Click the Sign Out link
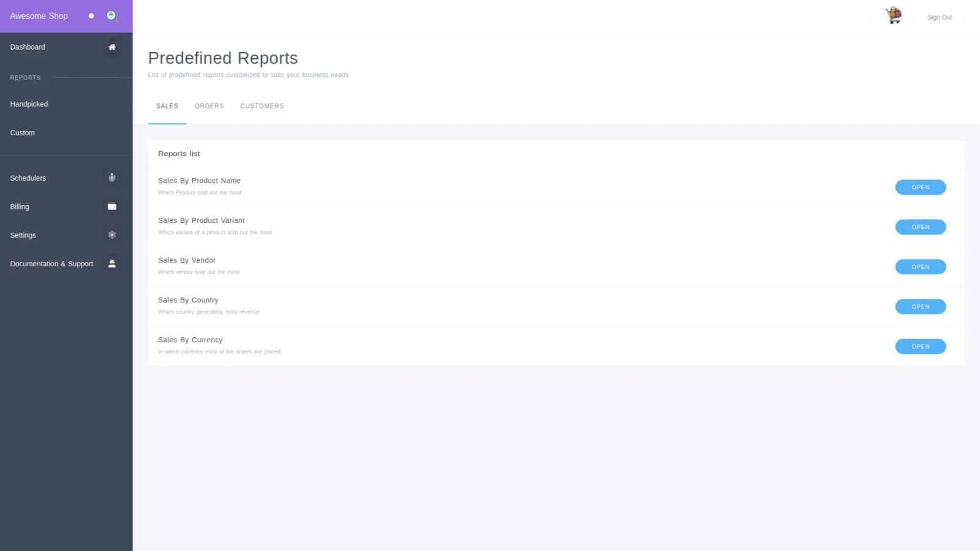 tap(940, 17)
